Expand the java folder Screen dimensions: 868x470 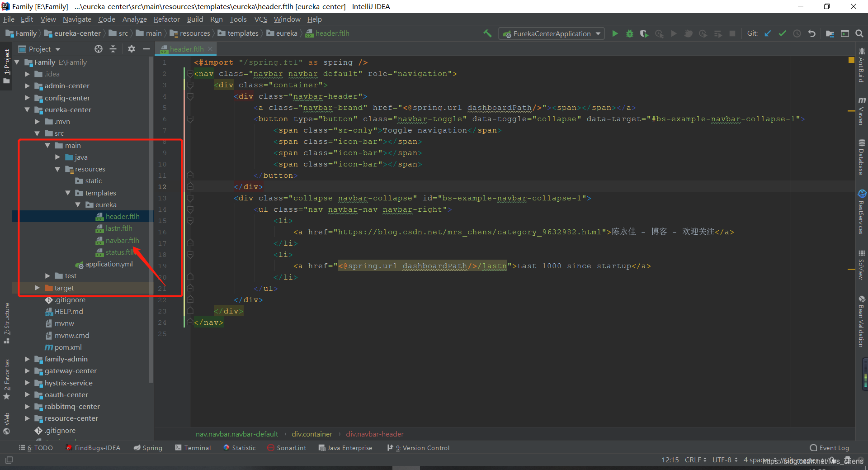[x=57, y=157]
